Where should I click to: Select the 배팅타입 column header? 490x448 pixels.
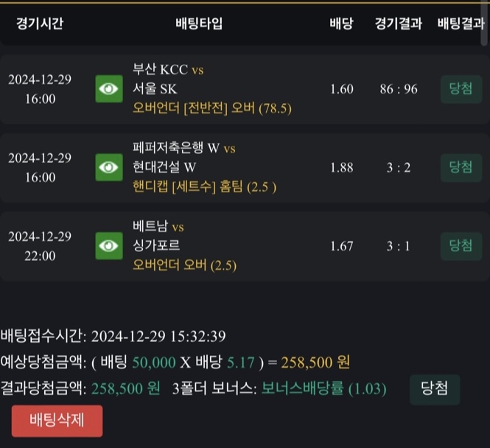click(199, 24)
